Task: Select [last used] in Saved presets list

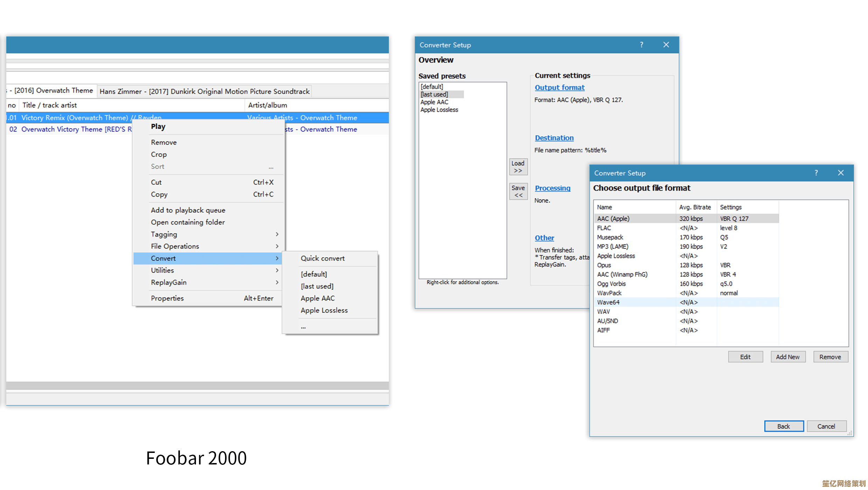Action: [x=442, y=94]
